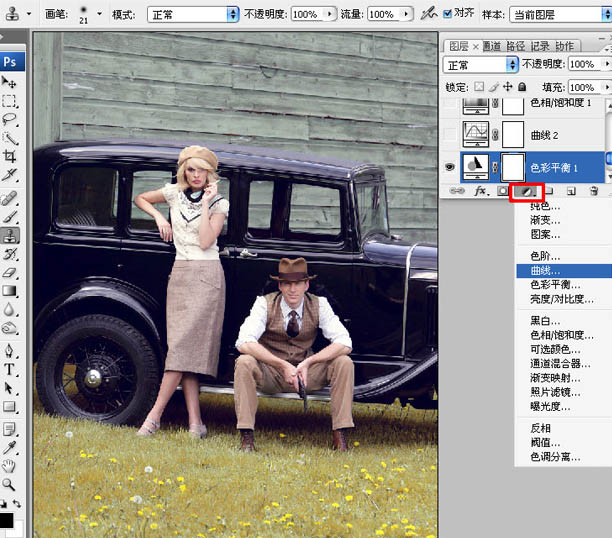612x538 pixels.
Task: Select the Crop tool
Action: 10,155
